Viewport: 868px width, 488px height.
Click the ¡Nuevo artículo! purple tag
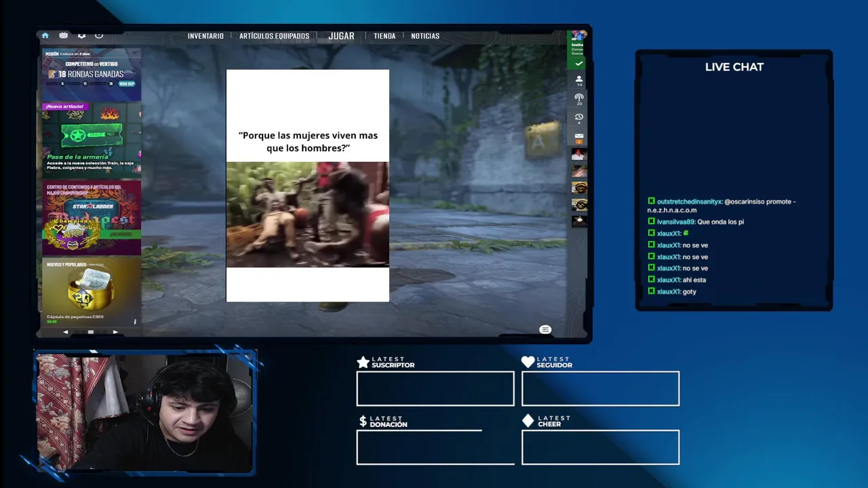pyautogui.click(x=64, y=106)
